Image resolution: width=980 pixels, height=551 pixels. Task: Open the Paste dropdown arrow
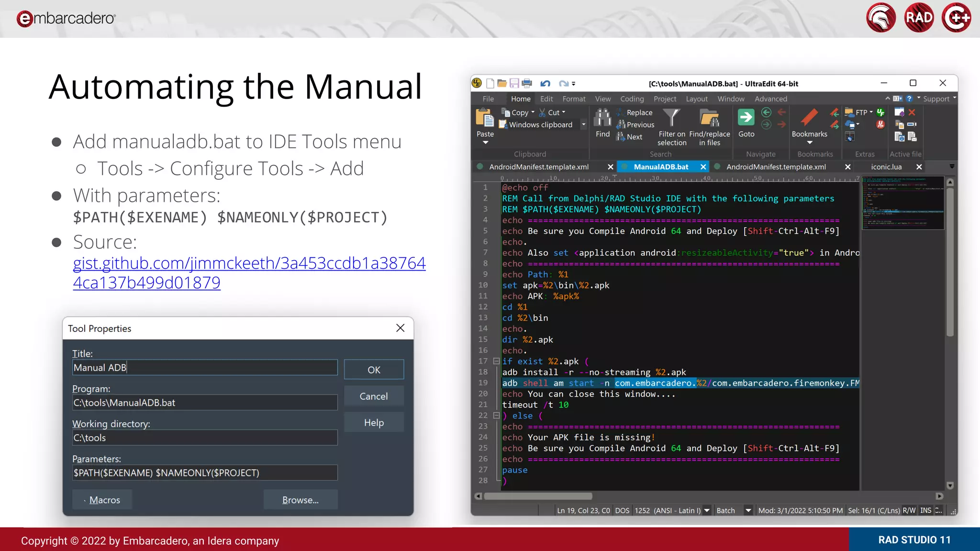click(x=485, y=143)
